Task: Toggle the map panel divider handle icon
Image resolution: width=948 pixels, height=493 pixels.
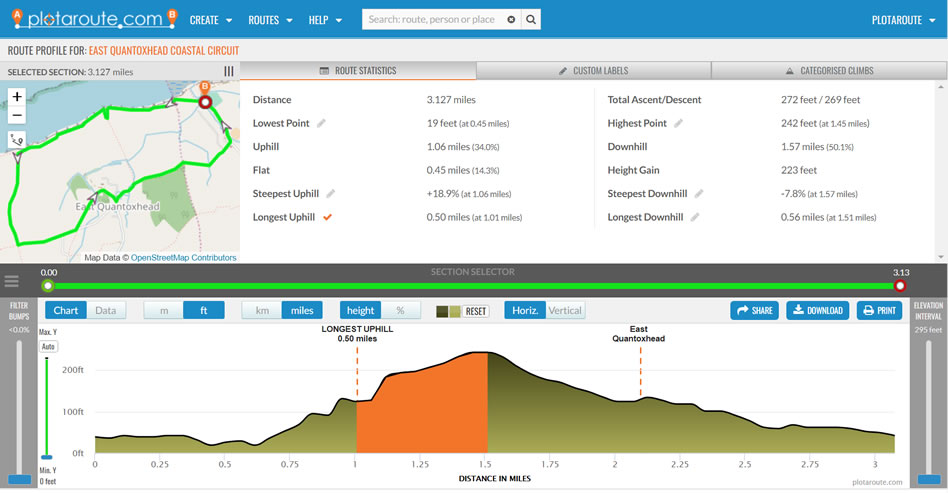Action: pyautogui.click(x=229, y=71)
